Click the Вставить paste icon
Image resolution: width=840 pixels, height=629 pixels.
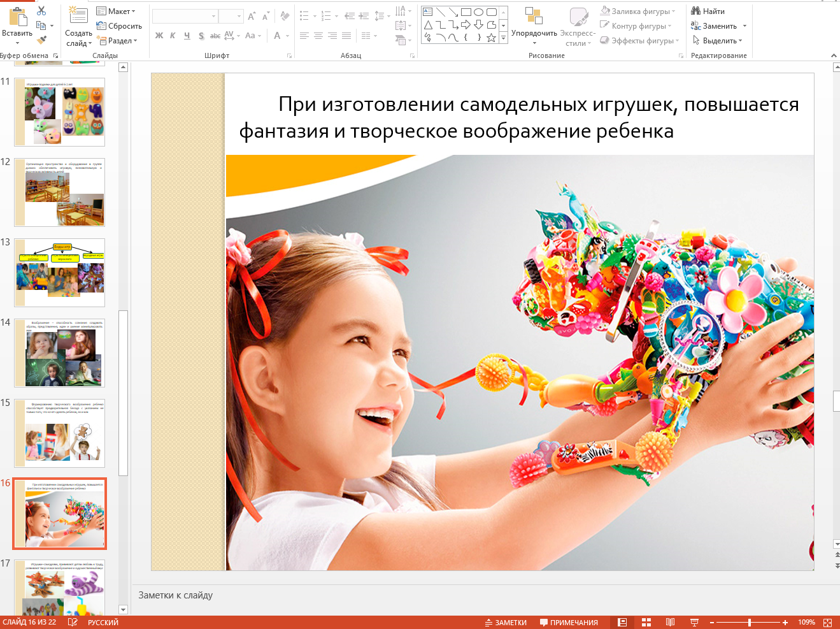[18, 17]
